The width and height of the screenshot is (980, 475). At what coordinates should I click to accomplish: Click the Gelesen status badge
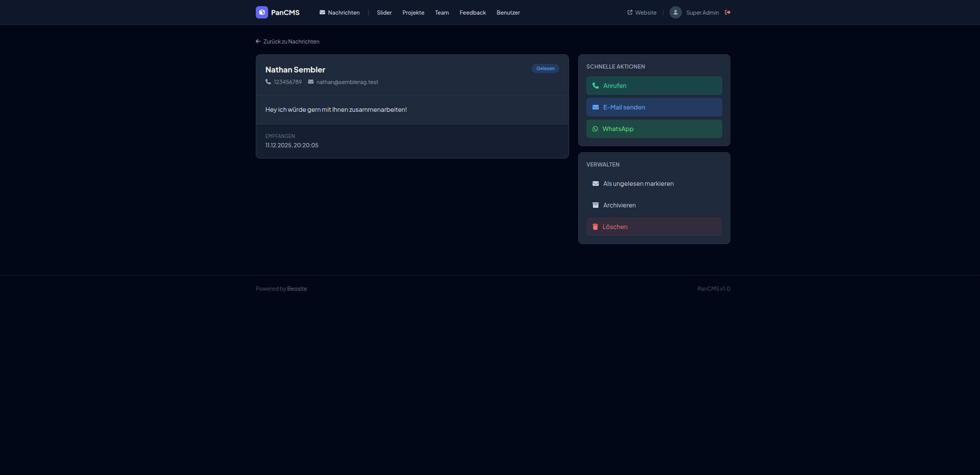pyautogui.click(x=545, y=68)
